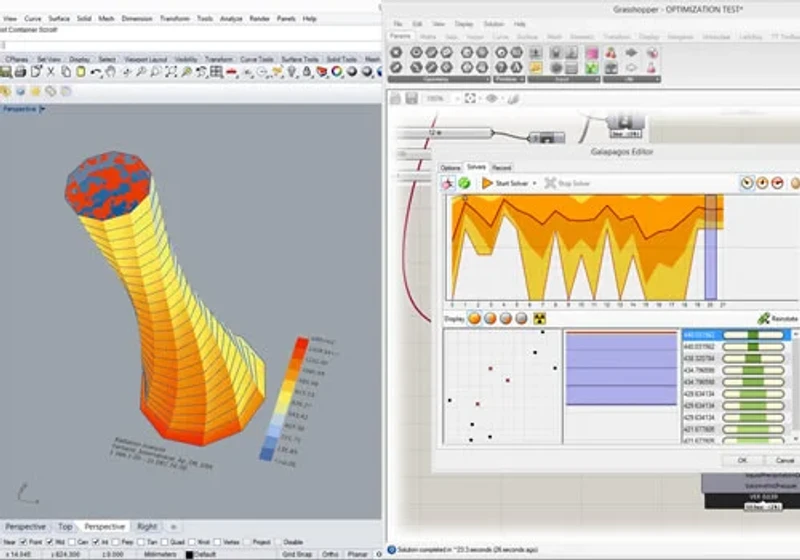
Task: Click the Copy icon in Rhino toolbar
Action: [66, 72]
